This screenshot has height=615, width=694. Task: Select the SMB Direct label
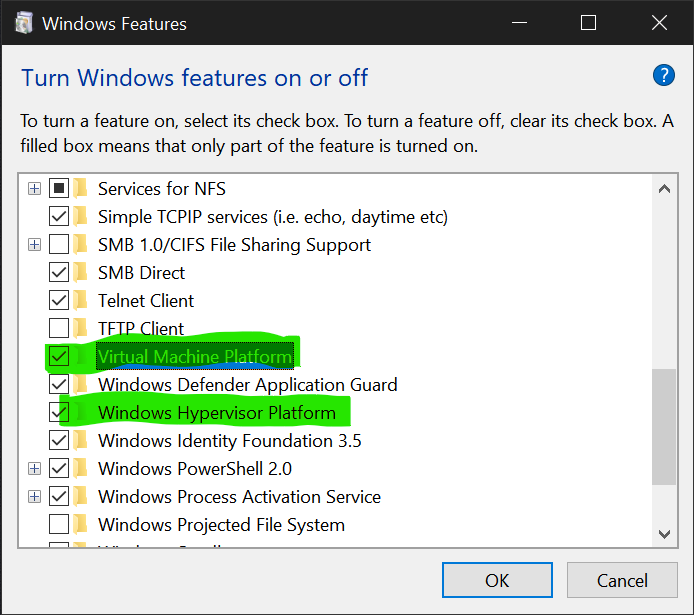click(x=141, y=273)
